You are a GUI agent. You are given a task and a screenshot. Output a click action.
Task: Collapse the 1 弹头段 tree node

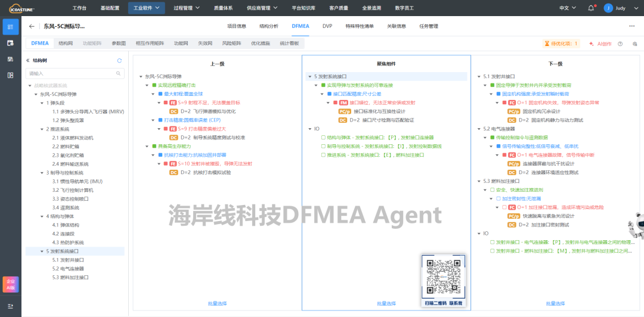click(42, 103)
